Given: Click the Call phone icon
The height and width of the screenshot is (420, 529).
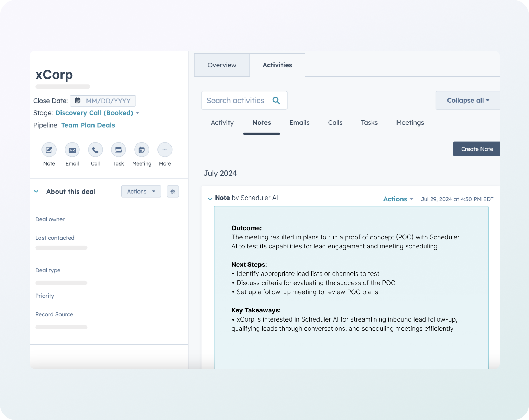Looking at the screenshot, I should 96,150.
